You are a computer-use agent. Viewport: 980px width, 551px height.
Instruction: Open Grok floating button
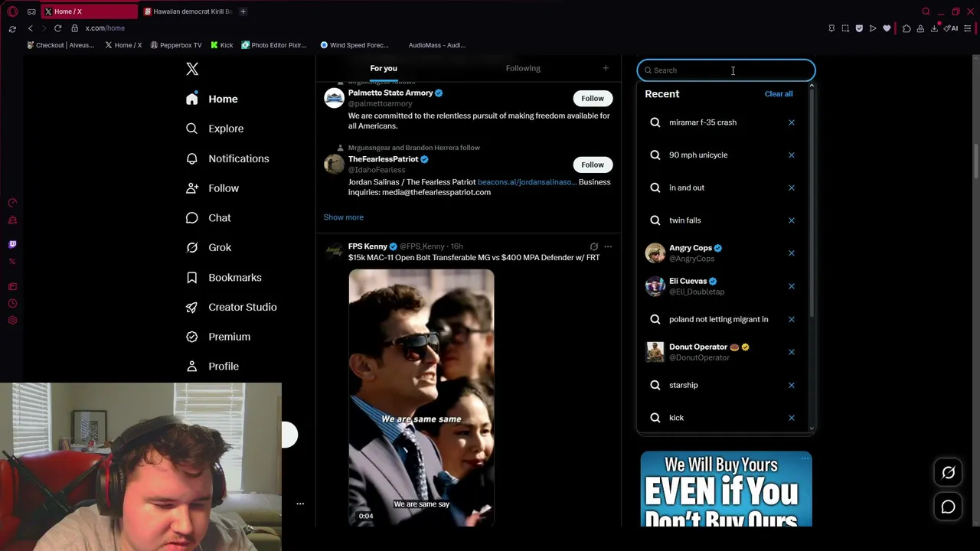948,473
